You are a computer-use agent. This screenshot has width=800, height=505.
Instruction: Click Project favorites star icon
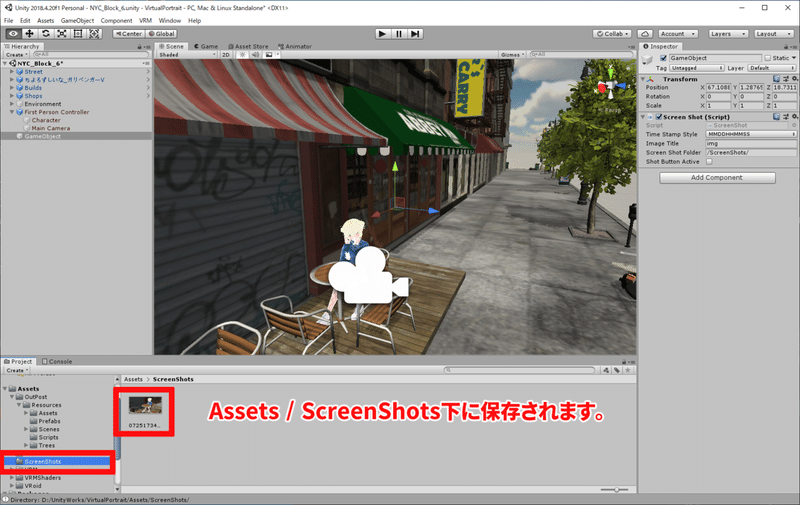pos(628,370)
